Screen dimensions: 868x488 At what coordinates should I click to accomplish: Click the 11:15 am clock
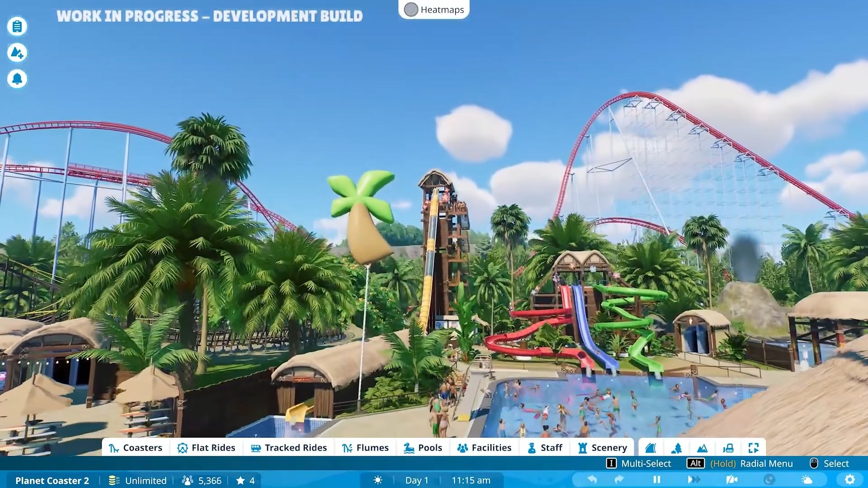coord(471,480)
